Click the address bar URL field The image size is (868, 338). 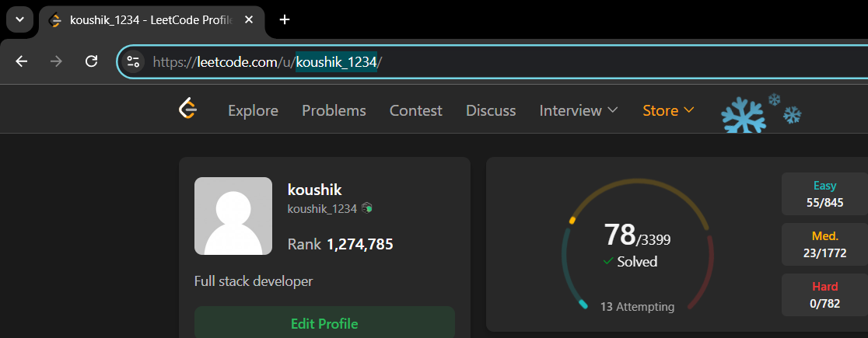[492, 62]
